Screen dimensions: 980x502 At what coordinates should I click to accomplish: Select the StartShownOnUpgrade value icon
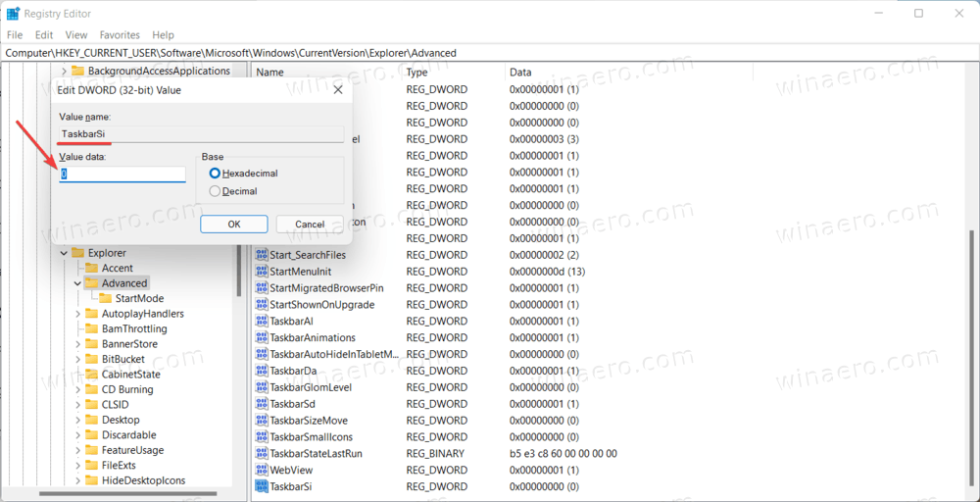click(x=262, y=305)
